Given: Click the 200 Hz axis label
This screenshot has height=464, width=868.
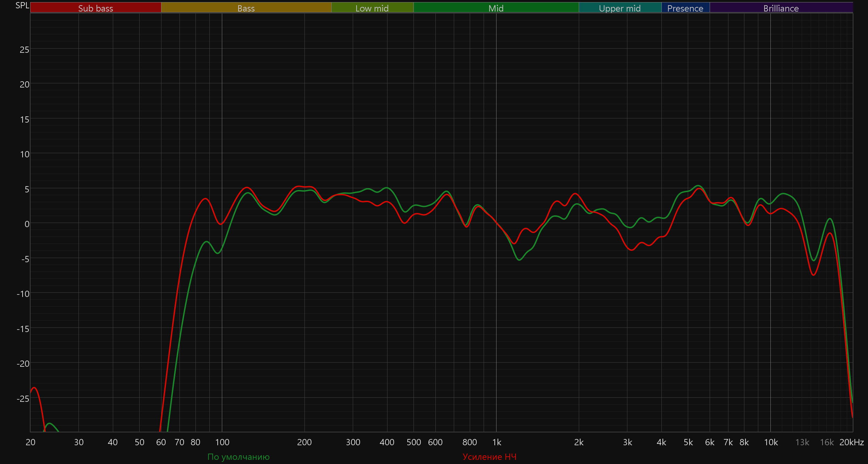Looking at the screenshot, I should tap(304, 442).
